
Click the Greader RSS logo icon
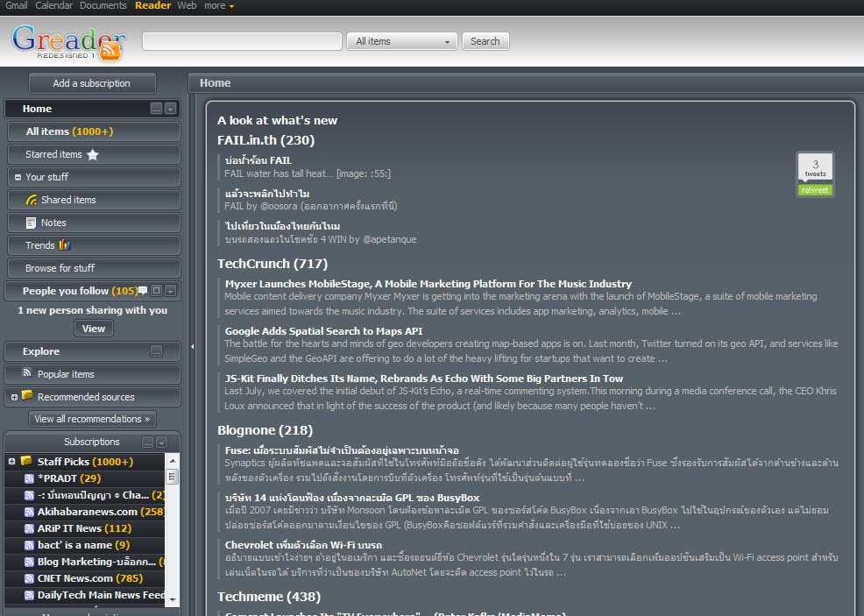pos(110,50)
